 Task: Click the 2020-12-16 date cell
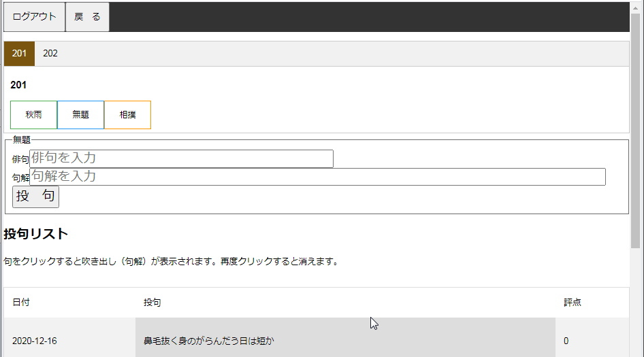tap(35, 341)
